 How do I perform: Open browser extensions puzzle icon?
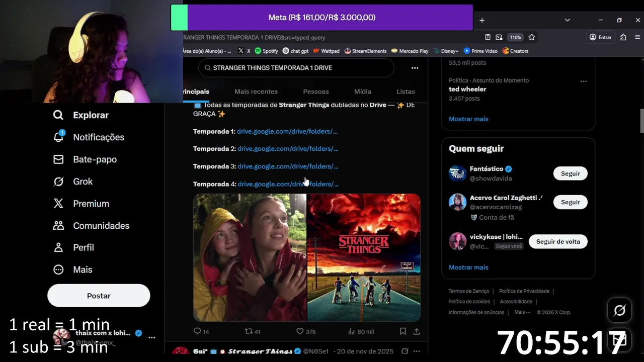(x=623, y=37)
